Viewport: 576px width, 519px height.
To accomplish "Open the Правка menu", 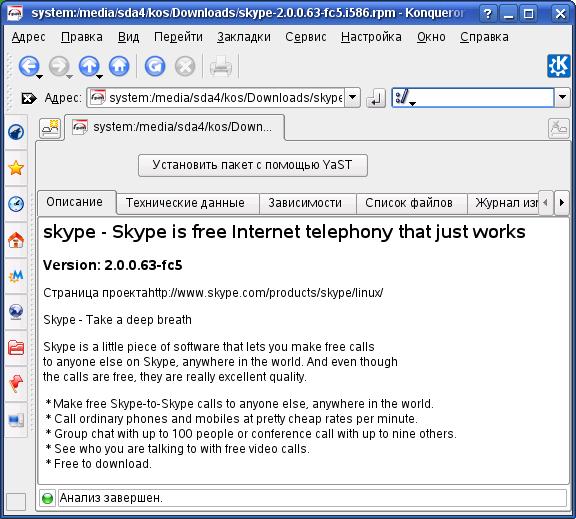I will 82,37.
